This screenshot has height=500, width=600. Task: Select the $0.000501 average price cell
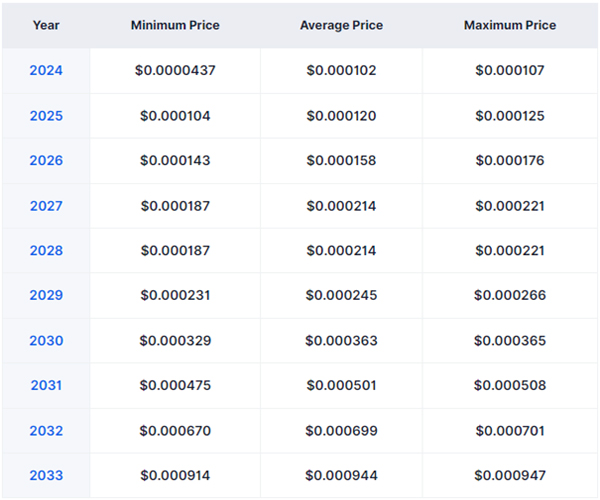(341, 385)
